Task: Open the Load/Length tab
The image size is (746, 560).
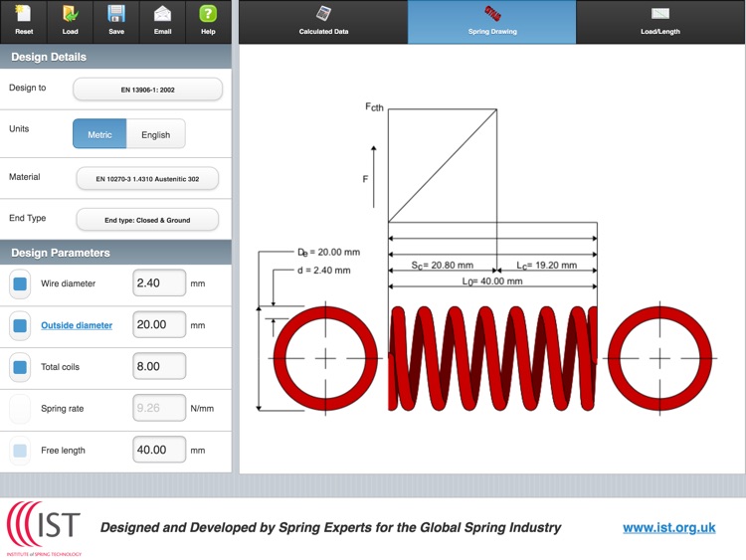Action: [659, 21]
